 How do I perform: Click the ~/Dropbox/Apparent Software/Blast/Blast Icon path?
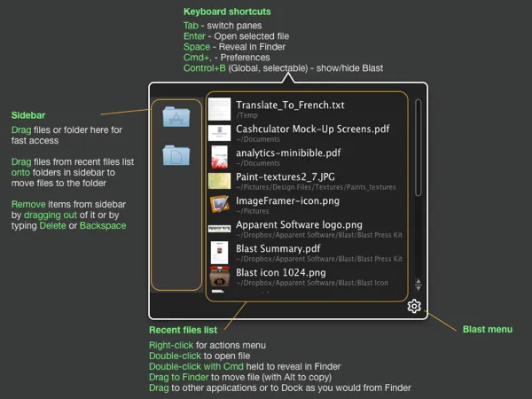pyautogui.click(x=312, y=283)
